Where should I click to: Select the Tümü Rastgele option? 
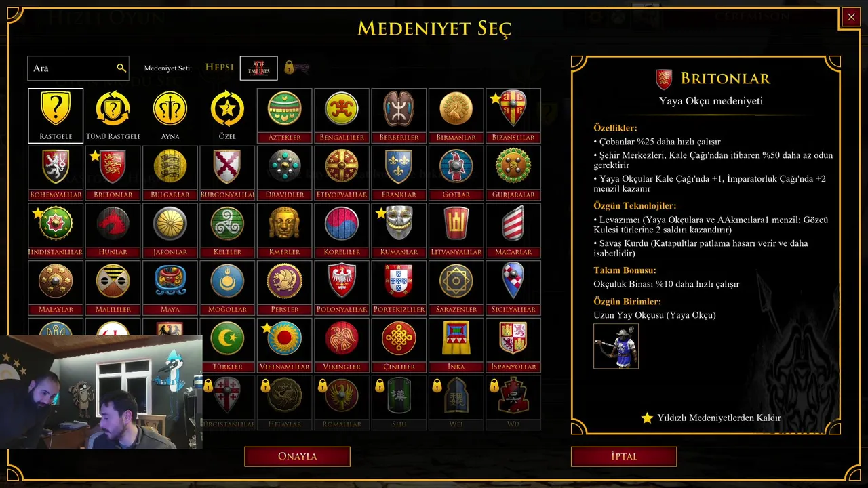[113, 115]
